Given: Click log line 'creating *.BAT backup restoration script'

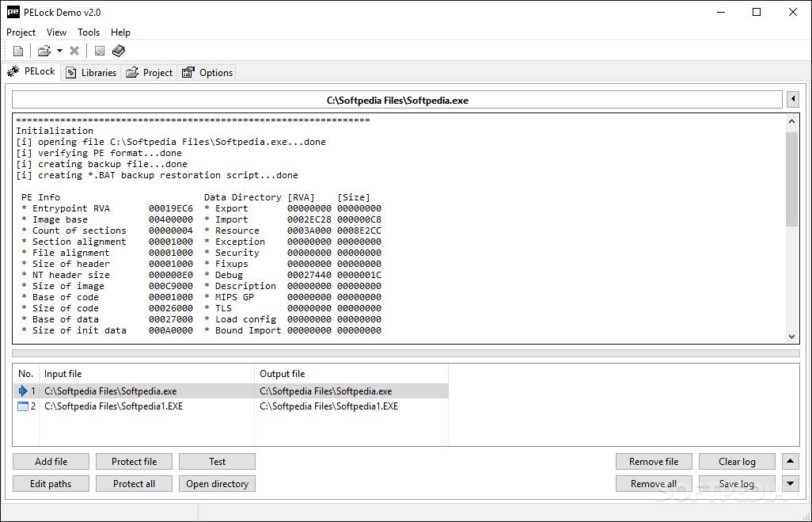Looking at the screenshot, I should click(157, 175).
